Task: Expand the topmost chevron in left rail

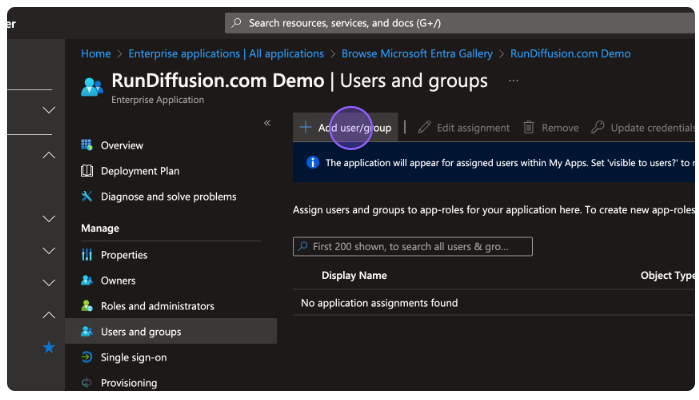Action: 48,110
